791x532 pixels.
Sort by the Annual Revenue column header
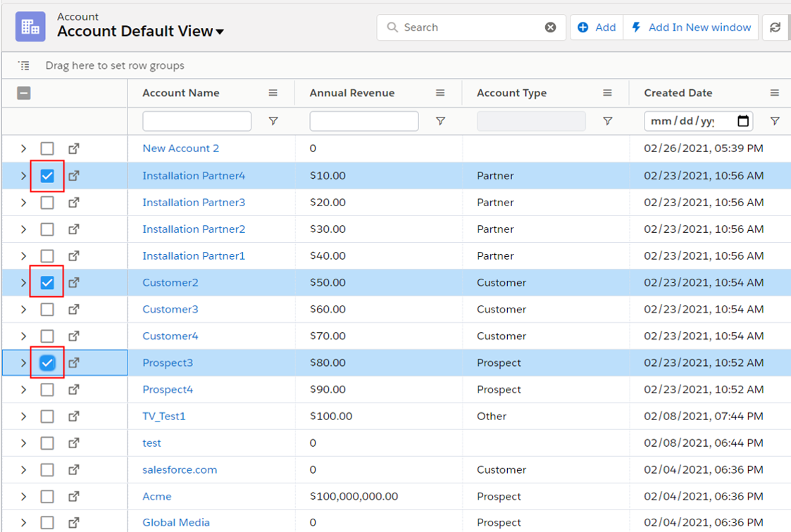(x=352, y=93)
